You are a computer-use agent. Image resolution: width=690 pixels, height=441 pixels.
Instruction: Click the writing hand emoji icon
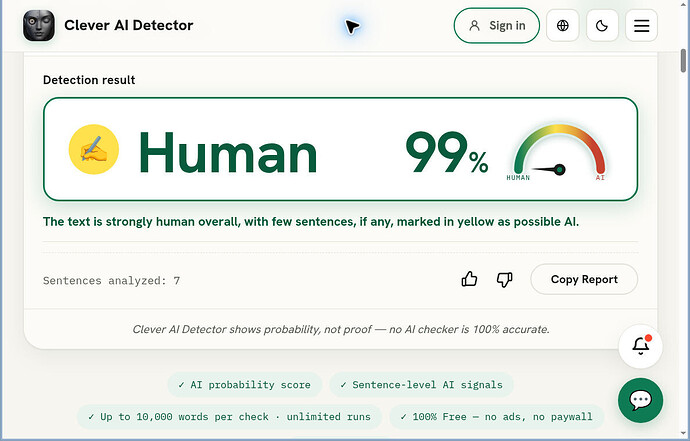(x=94, y=149)
